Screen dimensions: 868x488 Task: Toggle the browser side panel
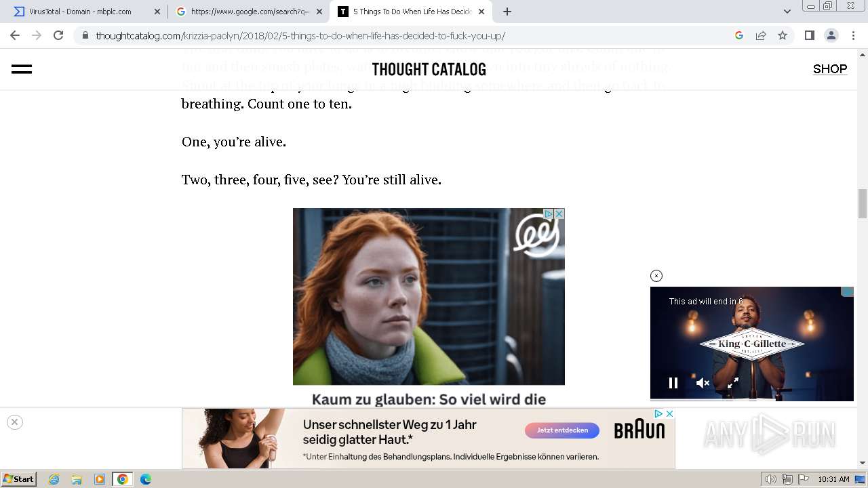pyautogui.click(x=809, y=35)
